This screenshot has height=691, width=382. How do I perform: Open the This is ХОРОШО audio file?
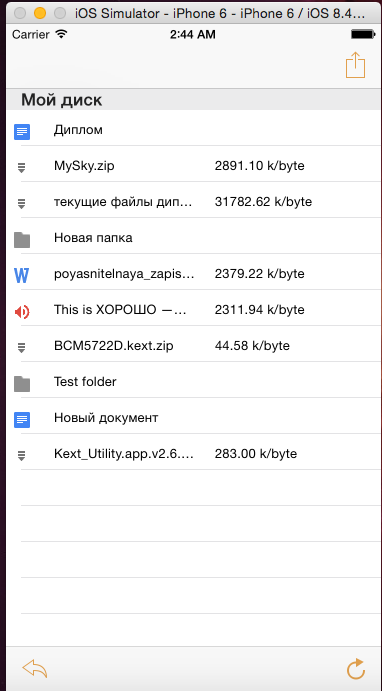[194, 310]
